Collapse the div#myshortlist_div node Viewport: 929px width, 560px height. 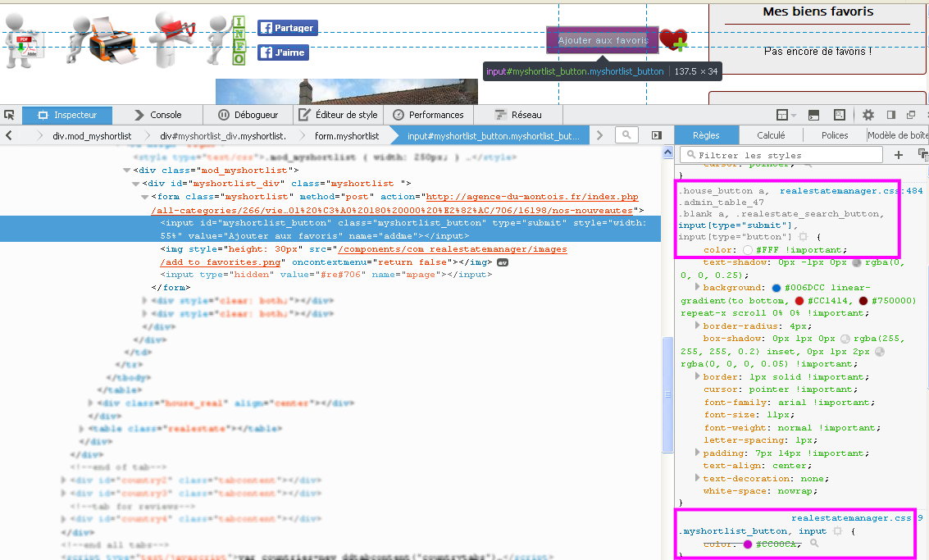135,184
